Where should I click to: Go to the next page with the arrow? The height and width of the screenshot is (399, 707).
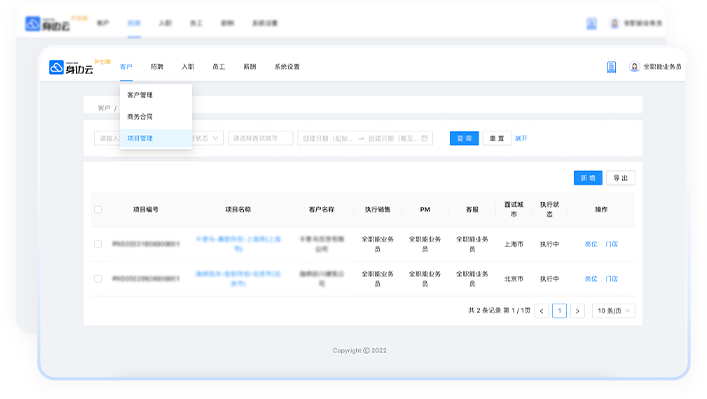577,311
